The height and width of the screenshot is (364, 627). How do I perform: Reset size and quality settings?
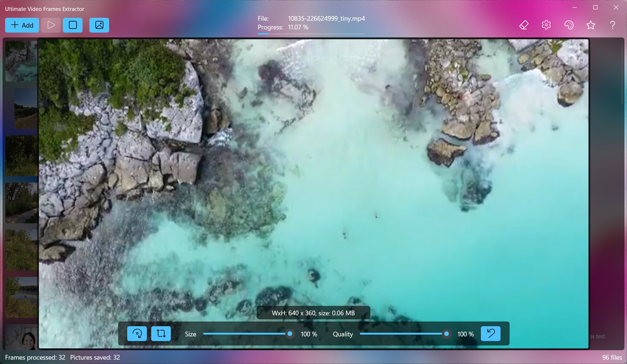pyautogui.click(x=490, y=333)
